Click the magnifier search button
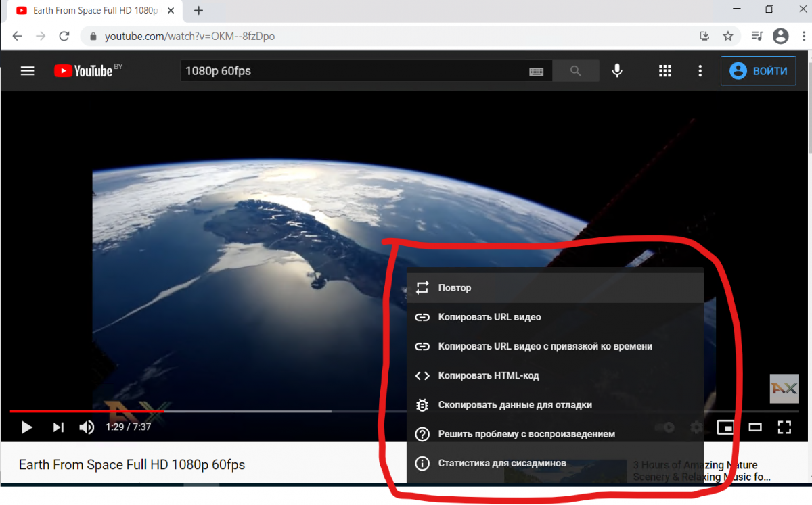 pyautogui.click(x=576, y=71)
